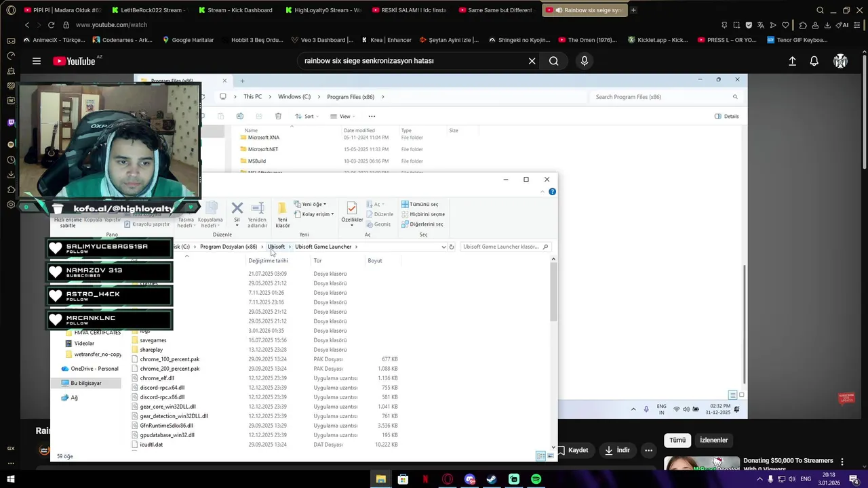The width and height of the screenshot is (868, 488).
Task: Select the chrome_elf.dll file
Action: click(x=157, y=378)
